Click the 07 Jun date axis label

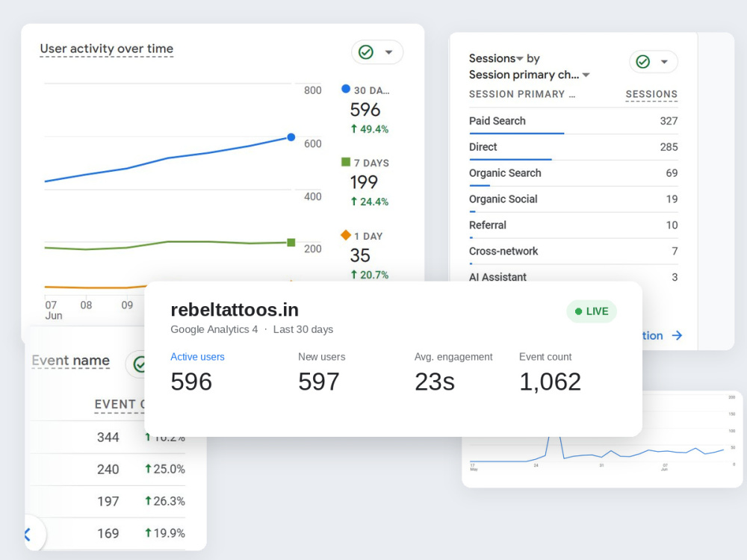coord(53,310)
